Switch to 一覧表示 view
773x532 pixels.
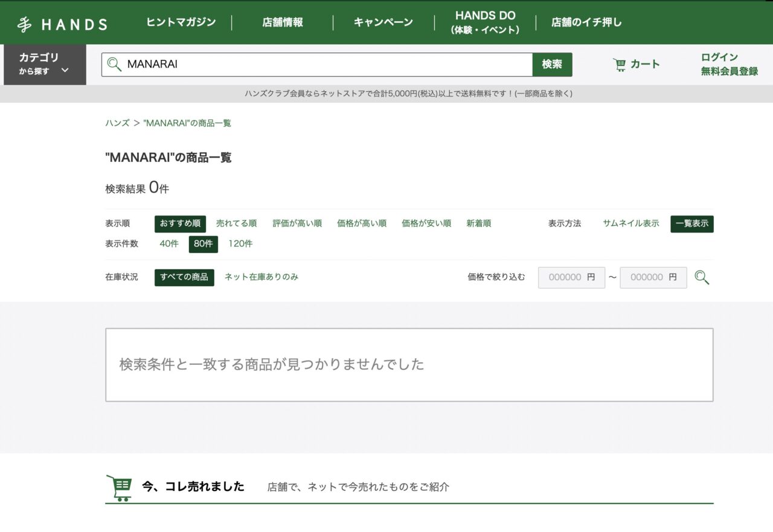coord(692,223)
